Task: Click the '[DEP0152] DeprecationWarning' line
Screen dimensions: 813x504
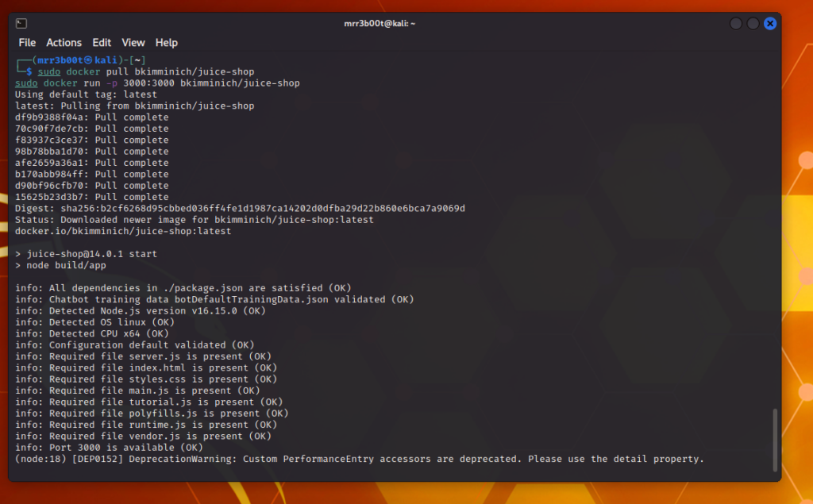Action: tap(360, 460)
